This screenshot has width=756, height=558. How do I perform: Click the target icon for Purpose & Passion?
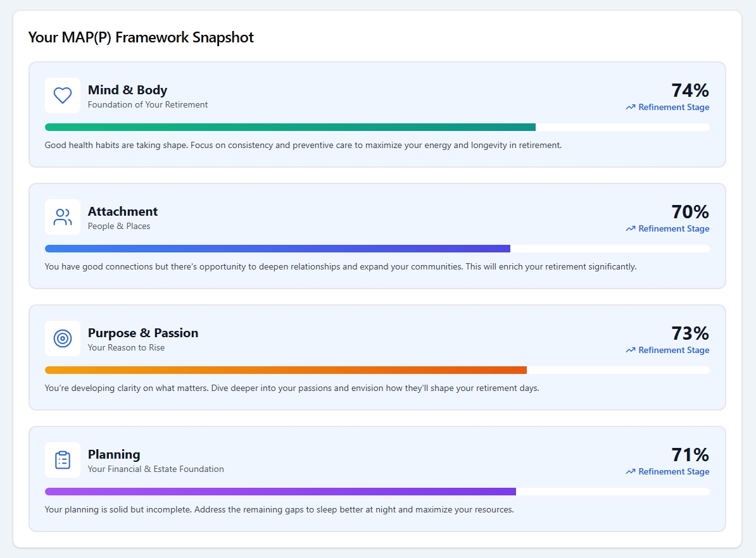[x=63, y=338]
